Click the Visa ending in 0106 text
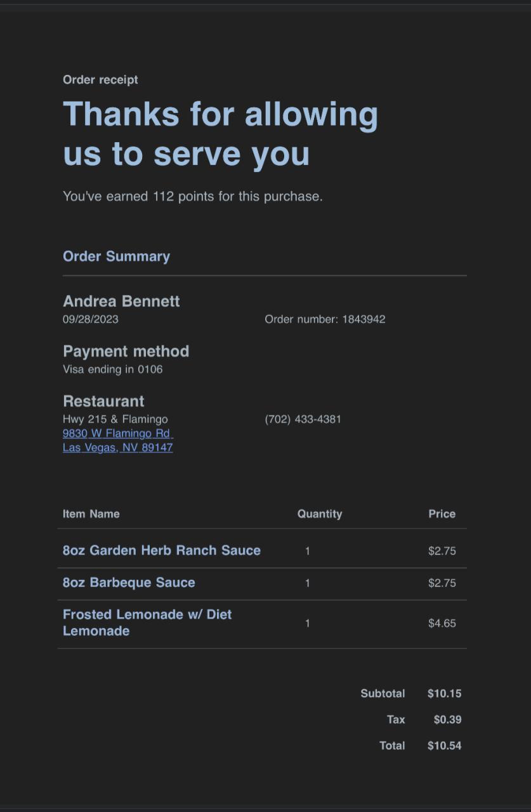 point(112,369)
